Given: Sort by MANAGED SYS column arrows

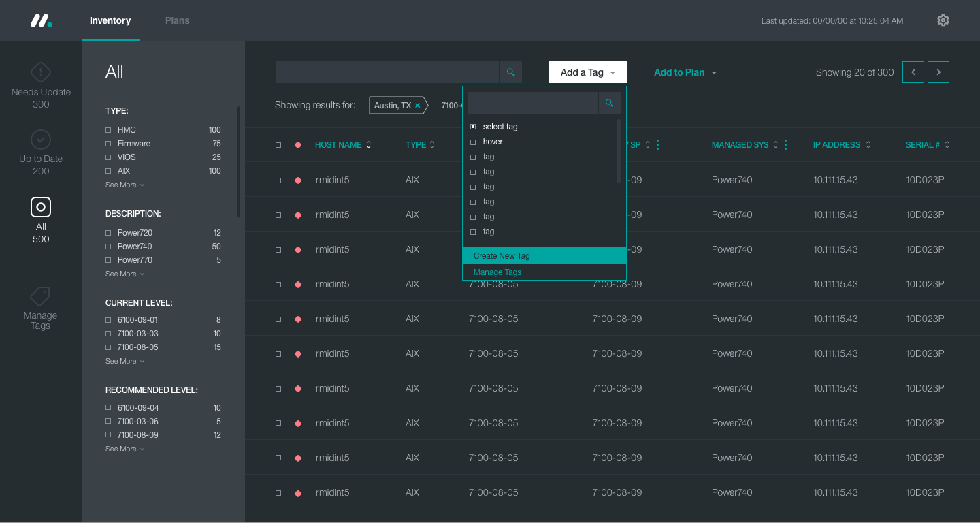Looking at the screenshot, I should 775,145.
